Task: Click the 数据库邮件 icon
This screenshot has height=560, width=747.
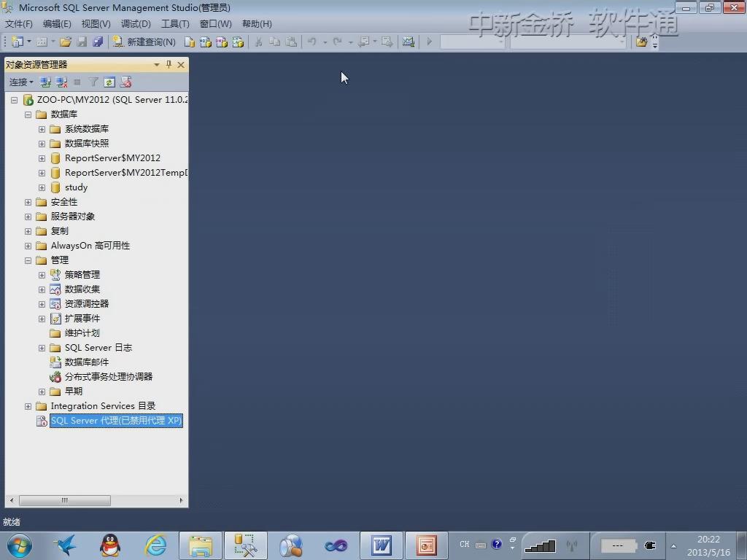Action: pyautogui.click(x=55, y=362)
